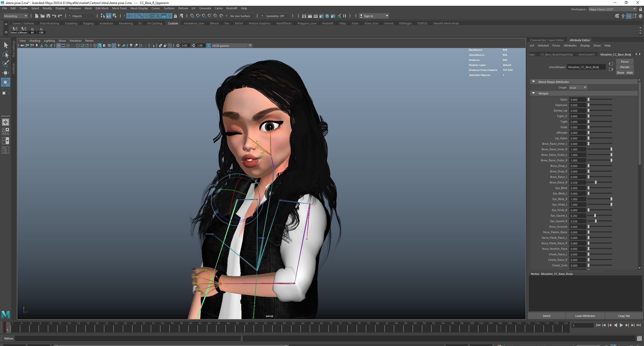Select the skinCluster5 node tab
Screen dimensions: 644x346
[586, 55]
